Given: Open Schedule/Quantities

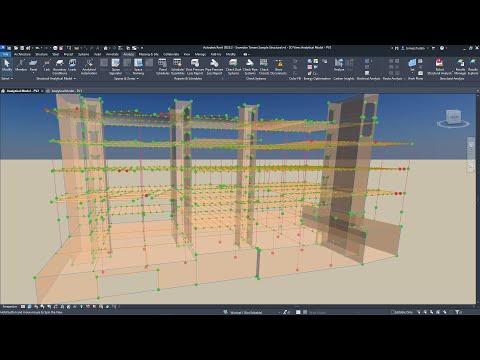Looking at the screenshot, I should coord(178,66).
